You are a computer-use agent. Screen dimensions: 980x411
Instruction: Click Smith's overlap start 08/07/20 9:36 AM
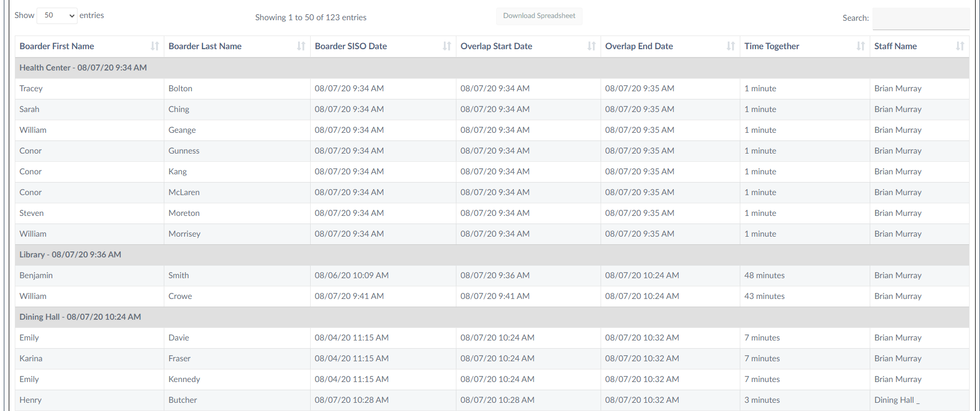pos(495,275)
